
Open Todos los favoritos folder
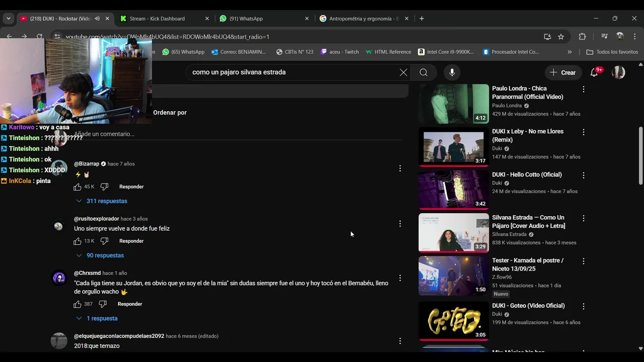coord(612,52)
